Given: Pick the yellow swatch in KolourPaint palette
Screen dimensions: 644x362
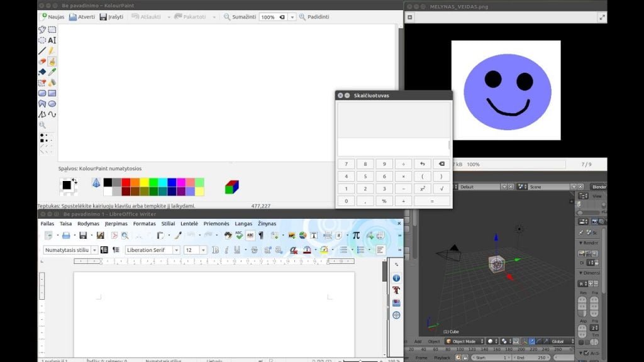Looking at the screenshot, I should 145,182.
